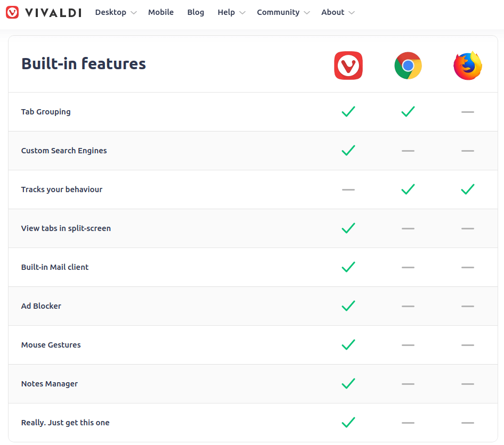Open the Blog link
Image resolution: width=504 pixels, height=445 pixels.
point(196,12)
